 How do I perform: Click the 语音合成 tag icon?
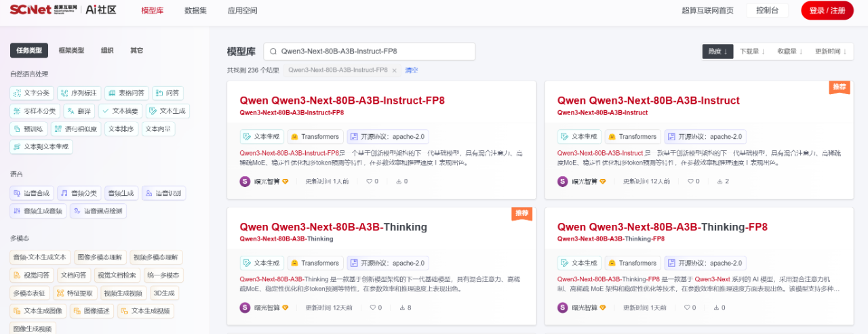[18, 193]
